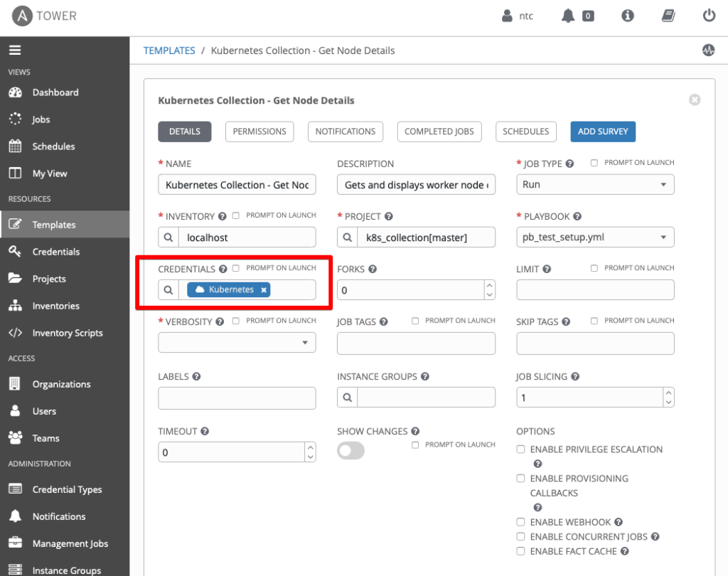Open the Verbosity dropdown
728x576 pixels.
point(237,342)
